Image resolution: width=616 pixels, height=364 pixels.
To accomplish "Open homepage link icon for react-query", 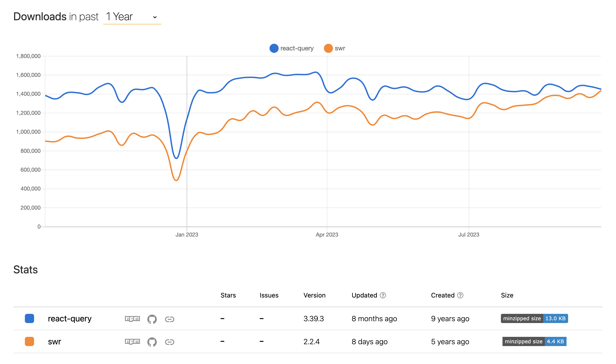I will coord(169,319).
